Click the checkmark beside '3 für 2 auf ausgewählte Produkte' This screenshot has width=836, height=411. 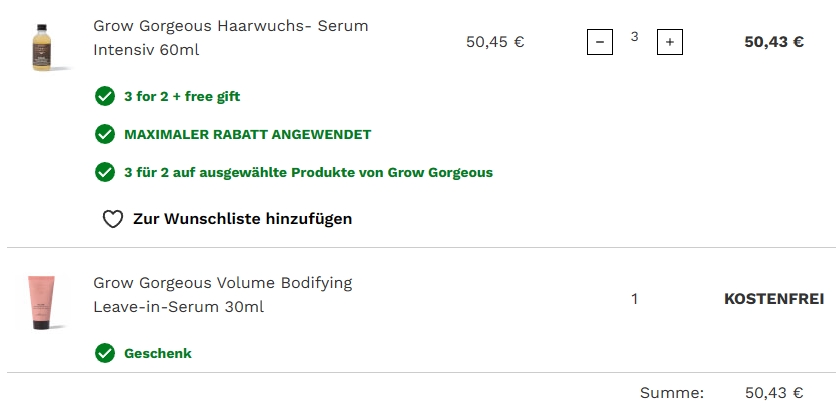click(105, 172)
